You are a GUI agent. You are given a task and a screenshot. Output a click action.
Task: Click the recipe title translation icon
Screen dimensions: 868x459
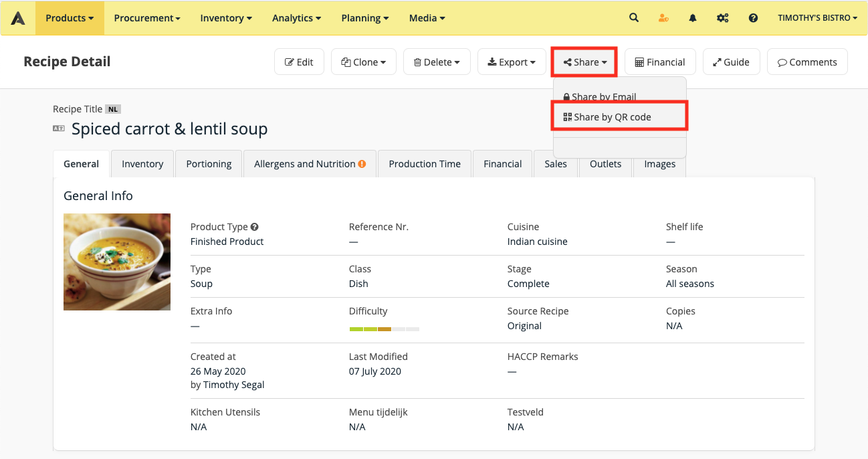(59, 128)
